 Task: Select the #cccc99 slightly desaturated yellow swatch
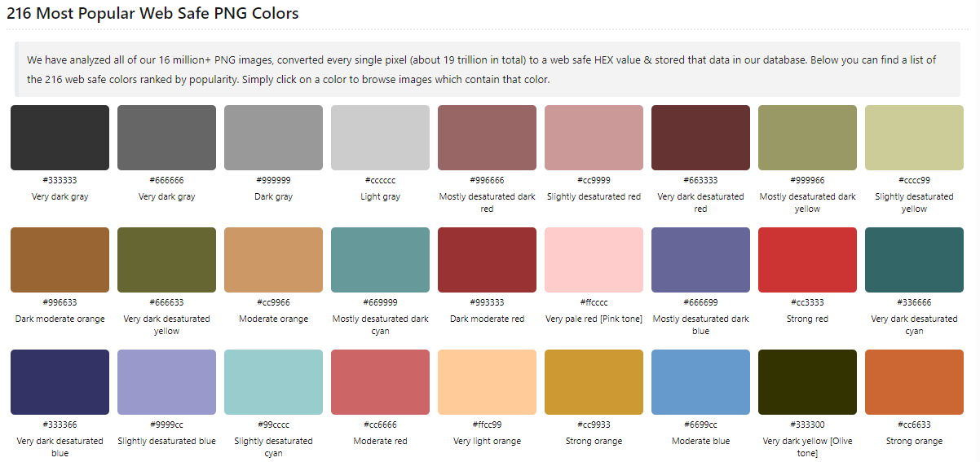(x=914, y=138)
